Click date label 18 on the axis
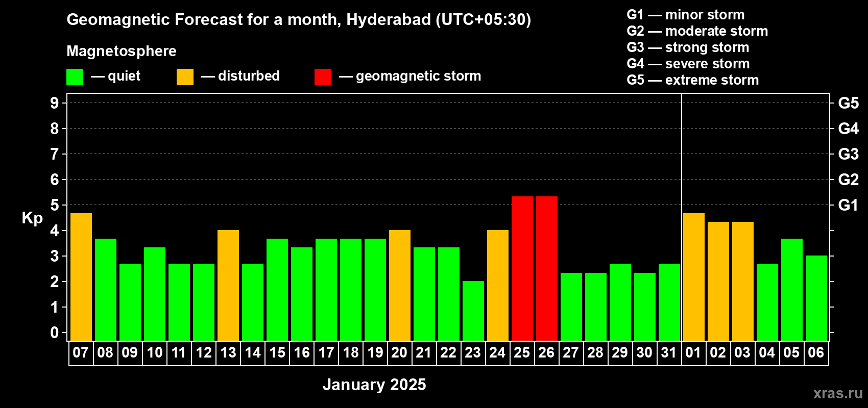 [x=351, y=352]
